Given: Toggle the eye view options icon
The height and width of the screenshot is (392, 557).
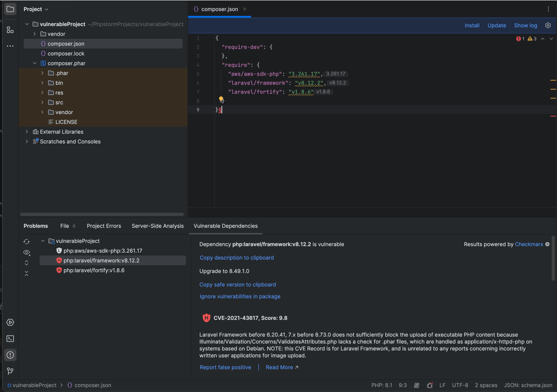Looking at the screenshot, I should pyautogui.click(x=27, y=252).
